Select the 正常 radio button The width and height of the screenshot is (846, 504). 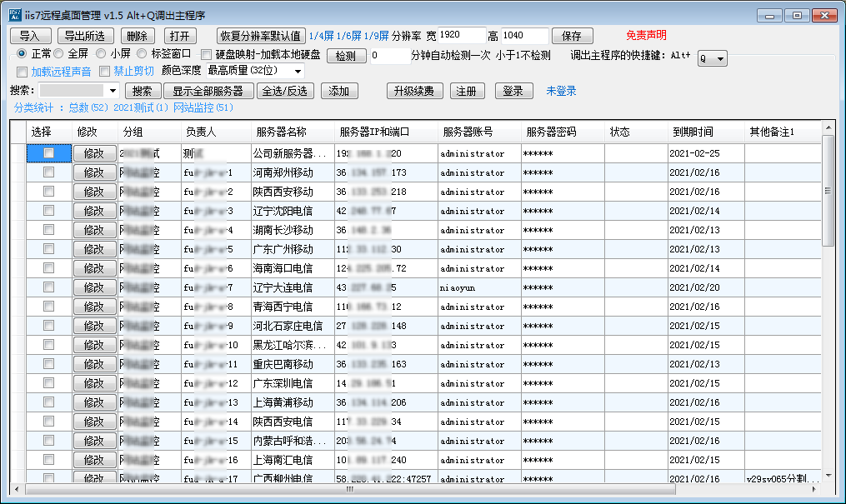pyautogui.click(x=22, y=53)
